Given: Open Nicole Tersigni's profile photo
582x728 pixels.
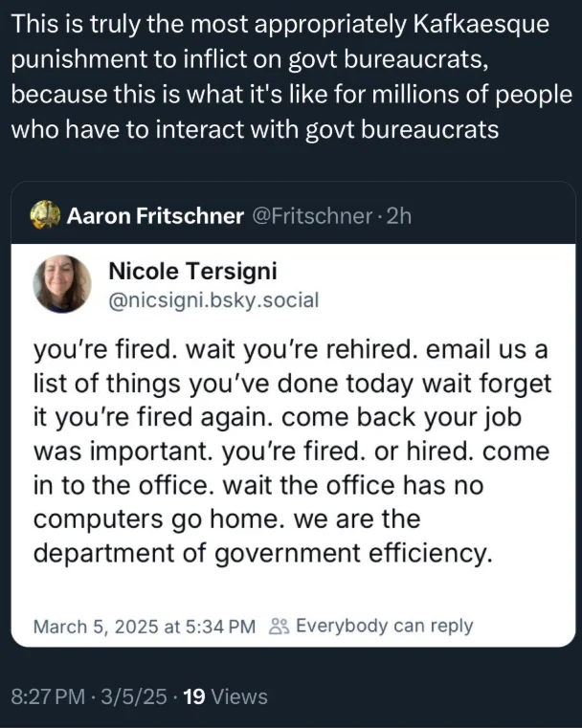Looking at the screenshot, I should (x=62, y=285).
